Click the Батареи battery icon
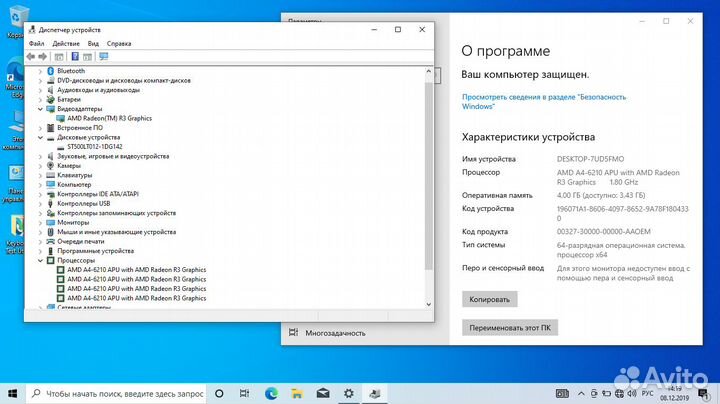Image resolution: width=720 pixels, height=404 pixels. point(51,100)
